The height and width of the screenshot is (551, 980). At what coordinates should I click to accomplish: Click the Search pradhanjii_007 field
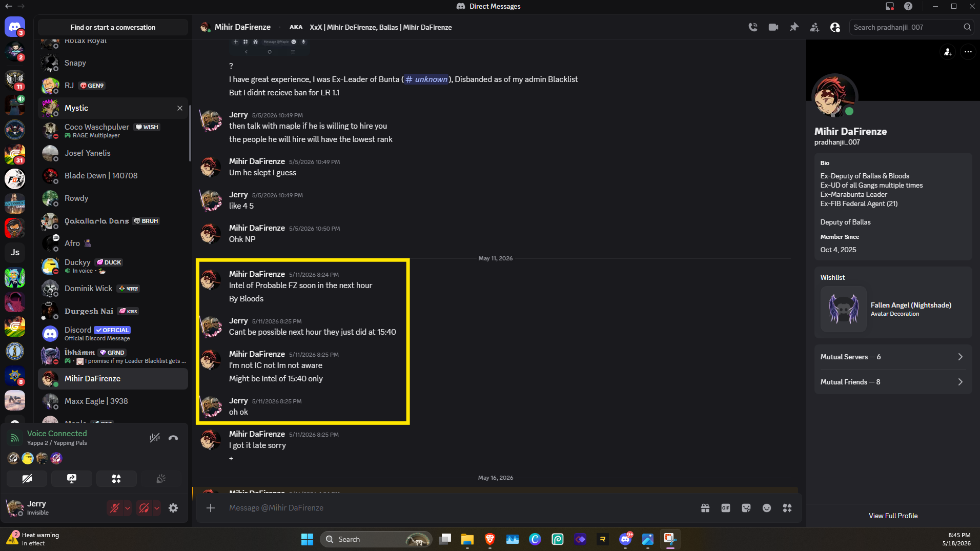(x=911, y=27)
